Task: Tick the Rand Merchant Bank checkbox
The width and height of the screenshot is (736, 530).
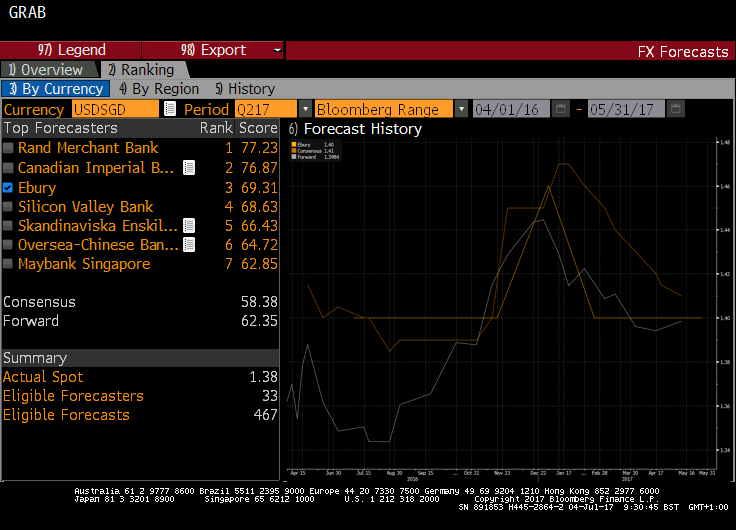Action: tap(8, 148)
